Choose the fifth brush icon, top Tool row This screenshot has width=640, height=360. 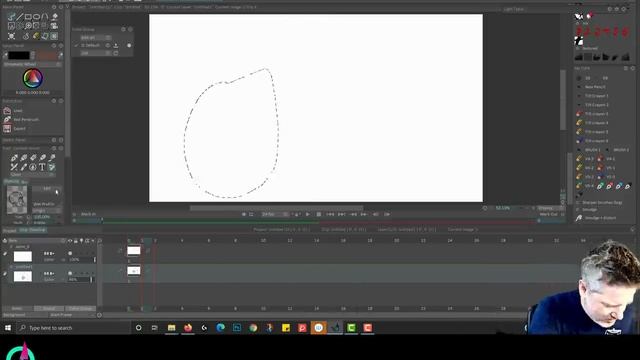coord(52,158)
